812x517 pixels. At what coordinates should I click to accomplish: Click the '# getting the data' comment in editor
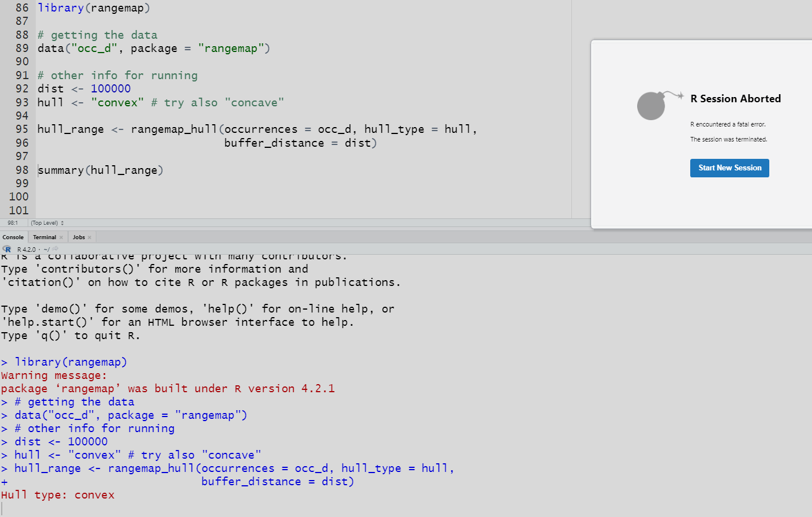(97, 35)
